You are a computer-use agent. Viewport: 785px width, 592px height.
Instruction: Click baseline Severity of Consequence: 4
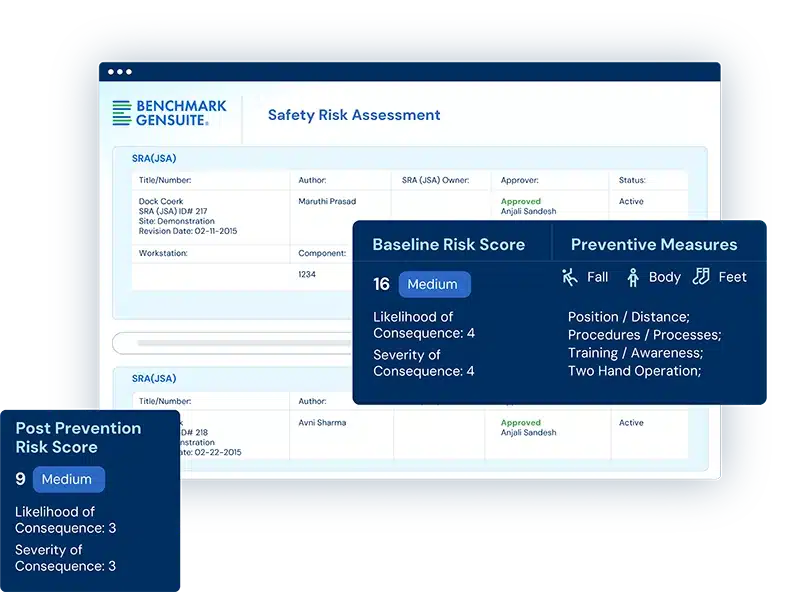tap(424, 363)
